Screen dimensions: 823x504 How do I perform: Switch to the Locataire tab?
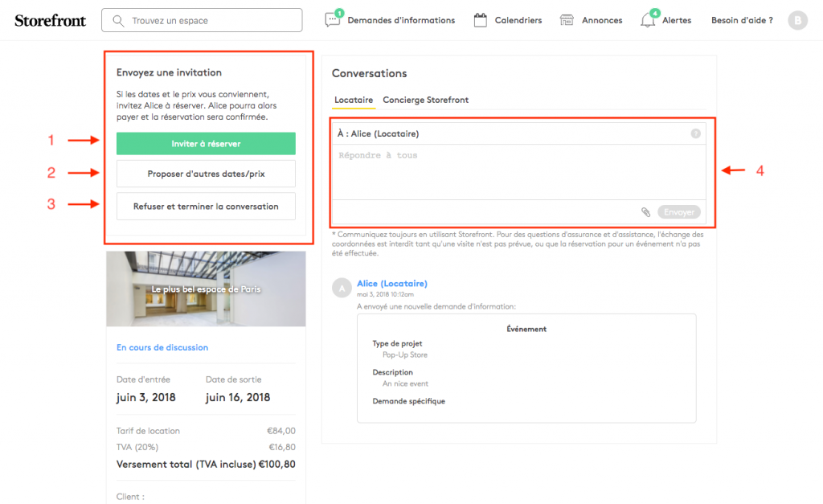(x=354, y=100)
